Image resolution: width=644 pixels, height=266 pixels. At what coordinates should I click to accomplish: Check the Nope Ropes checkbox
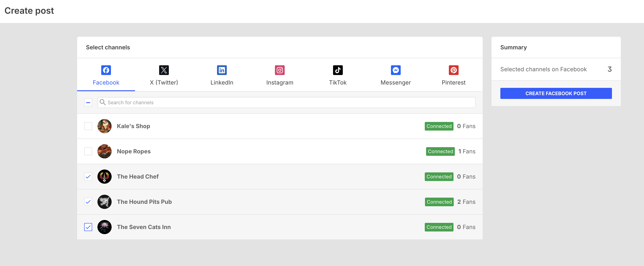[88, 151]
